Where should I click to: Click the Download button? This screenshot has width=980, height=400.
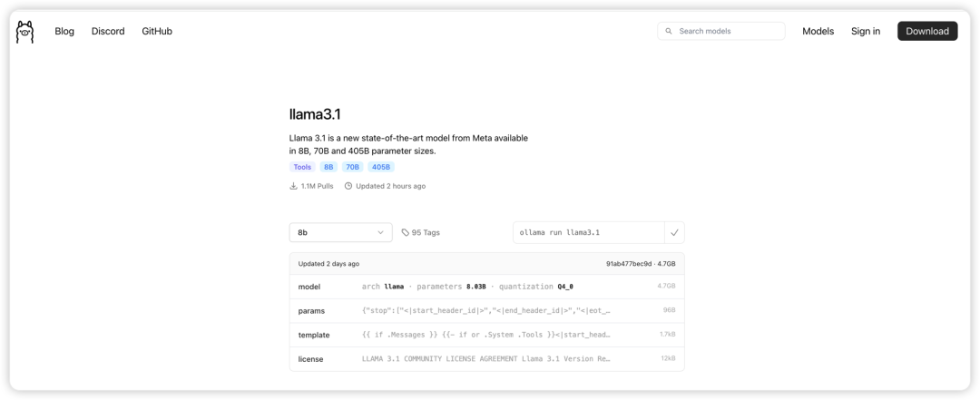click(927, 31)
